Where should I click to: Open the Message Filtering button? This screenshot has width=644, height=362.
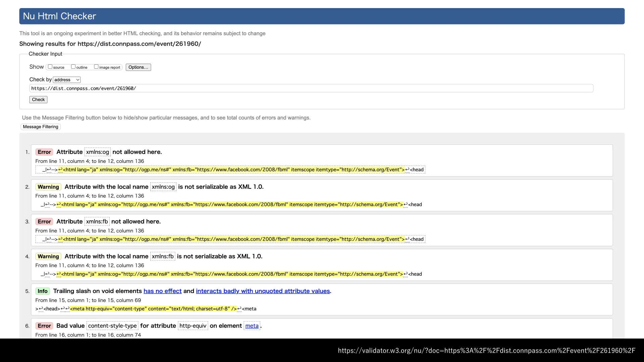41,127
